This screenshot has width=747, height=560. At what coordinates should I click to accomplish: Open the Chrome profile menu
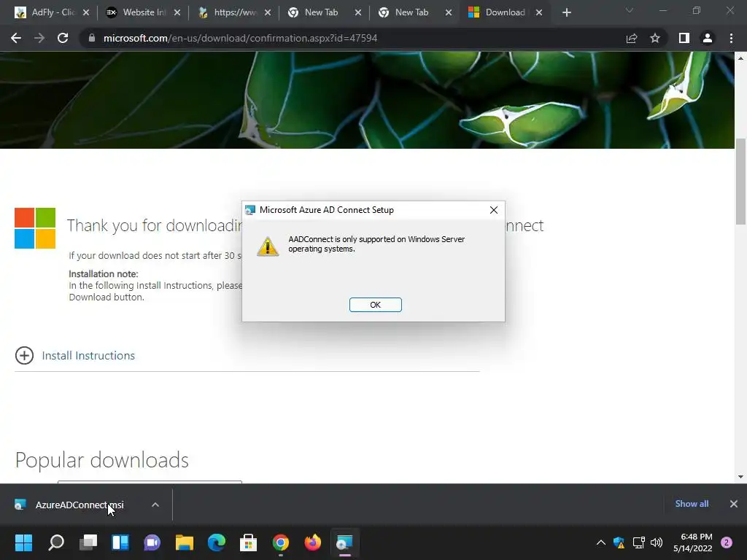tap(708, 38)
